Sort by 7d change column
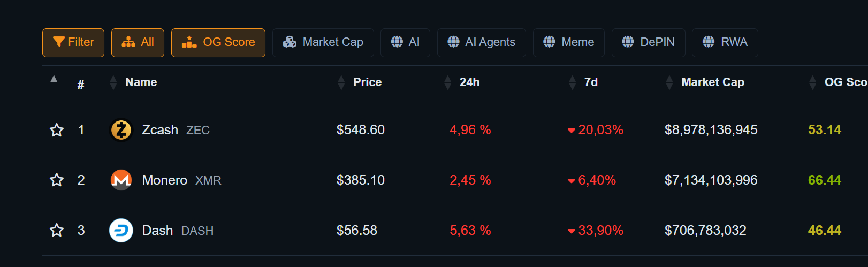868x267 pixels. 591,82
